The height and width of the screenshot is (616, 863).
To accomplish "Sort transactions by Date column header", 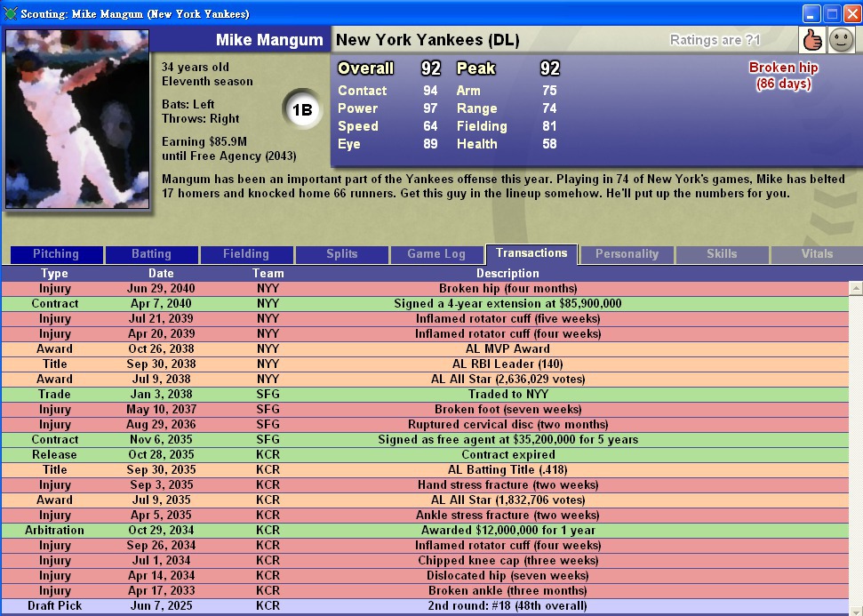I will coord(161,273).
